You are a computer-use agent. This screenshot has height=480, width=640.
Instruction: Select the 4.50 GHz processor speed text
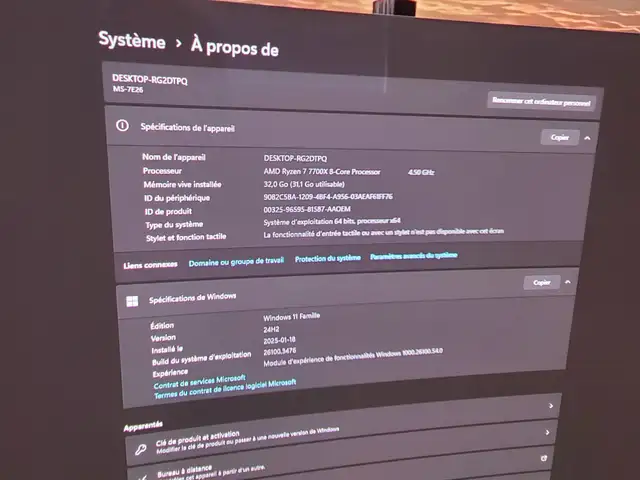[421, 172]
